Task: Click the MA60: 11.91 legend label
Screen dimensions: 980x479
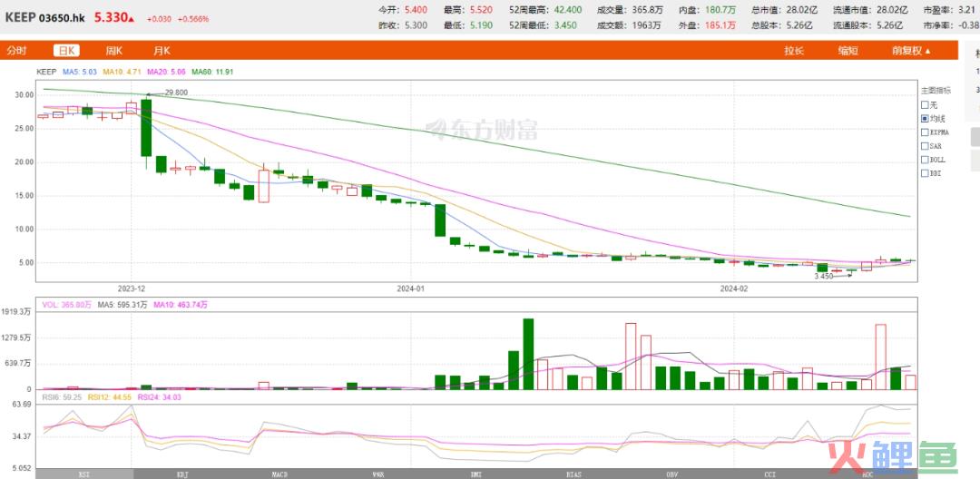Action: tap(212, 73)
